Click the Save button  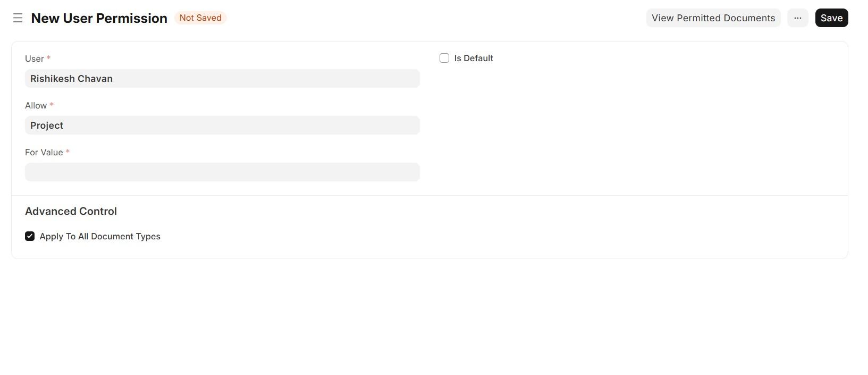(831, 18)
